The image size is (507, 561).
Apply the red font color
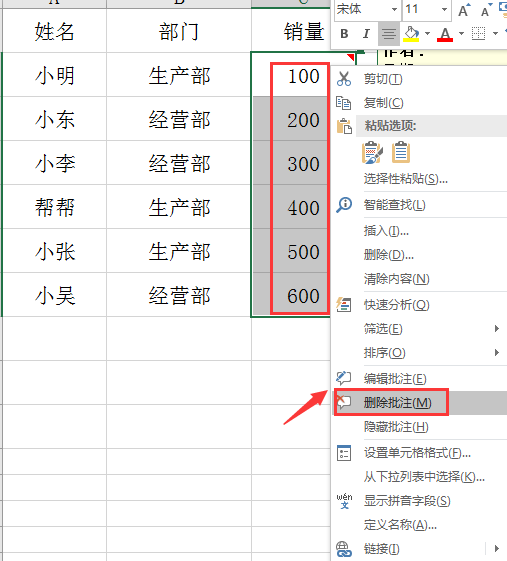445,34
